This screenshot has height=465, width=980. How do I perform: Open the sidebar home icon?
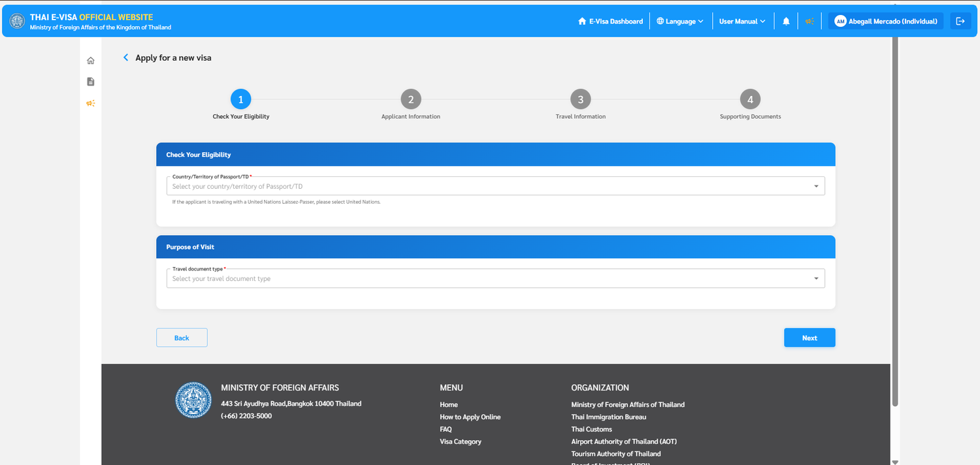click(x=91, y=61)
